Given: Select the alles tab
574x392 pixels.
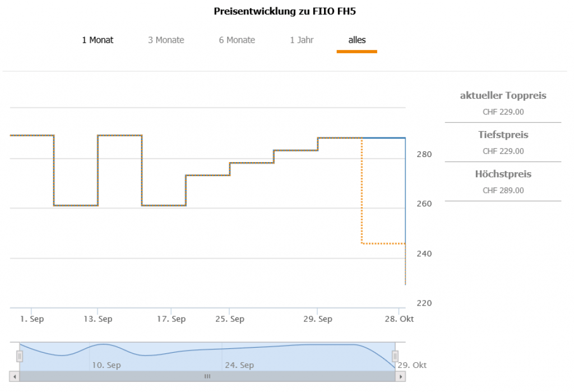Looking at the screenshot, I should 357,40.
